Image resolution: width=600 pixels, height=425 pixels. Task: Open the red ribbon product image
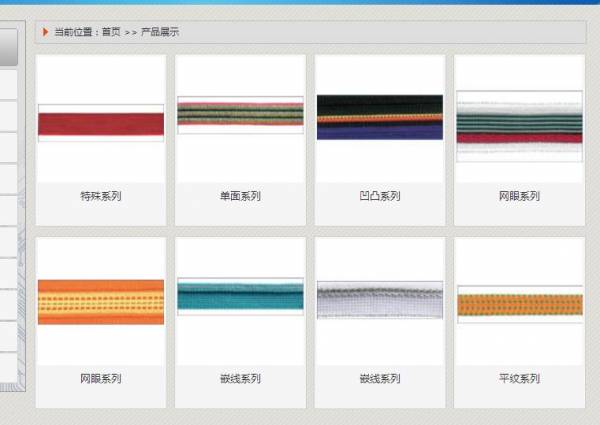(100, 123)
